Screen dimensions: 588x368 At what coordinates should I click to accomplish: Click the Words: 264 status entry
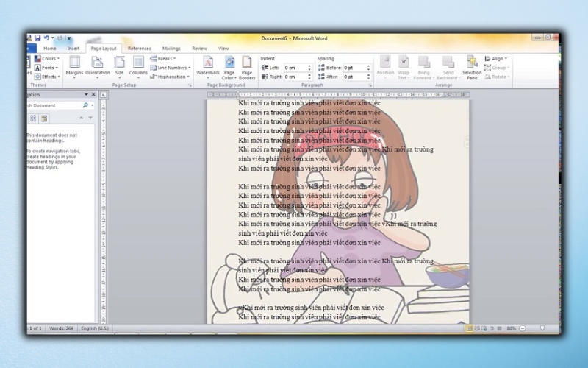pyautogui.click(x=61, y=328)
